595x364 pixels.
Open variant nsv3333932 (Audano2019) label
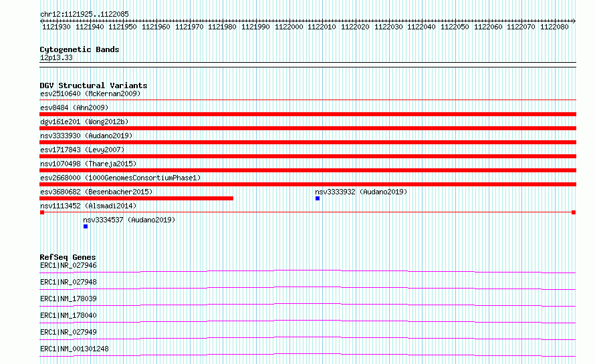(x=361, y=192)
